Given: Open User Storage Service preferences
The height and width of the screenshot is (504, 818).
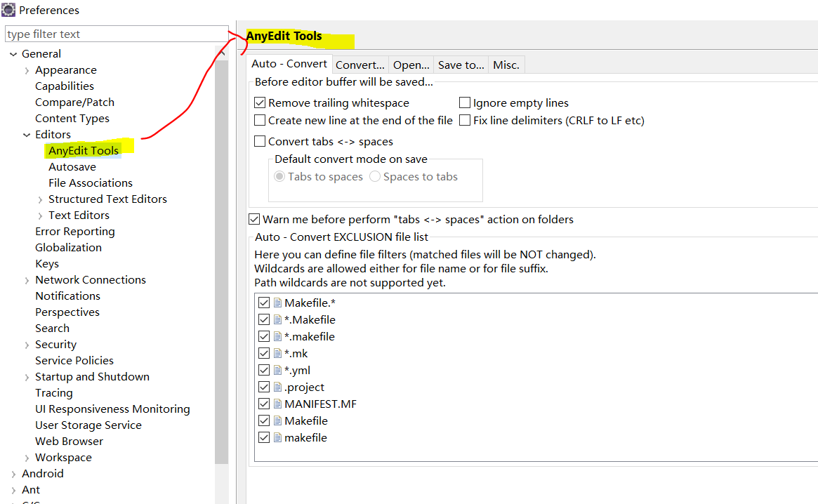Looking at the screenshot, I should tap(88, 426).
